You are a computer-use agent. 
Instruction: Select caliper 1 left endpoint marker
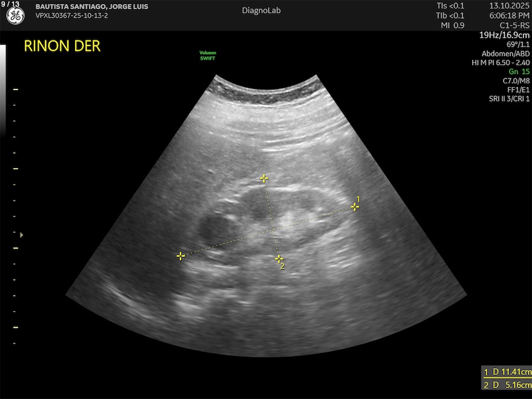pos(180,256)
